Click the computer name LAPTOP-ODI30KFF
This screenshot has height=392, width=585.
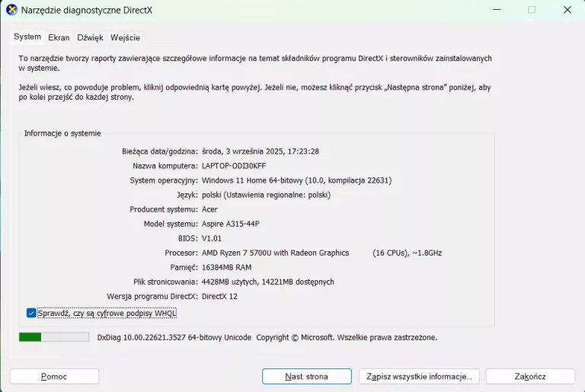(234, 166)
